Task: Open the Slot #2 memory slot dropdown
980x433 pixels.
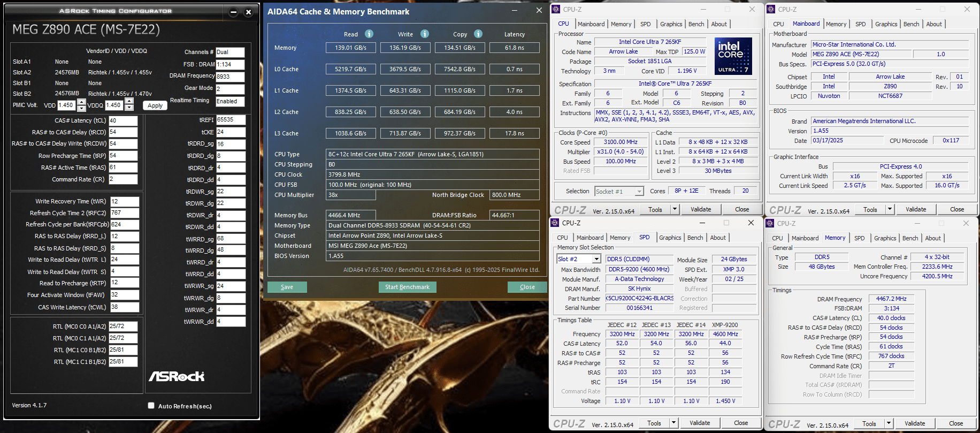Action: click(x=596, y=259)
